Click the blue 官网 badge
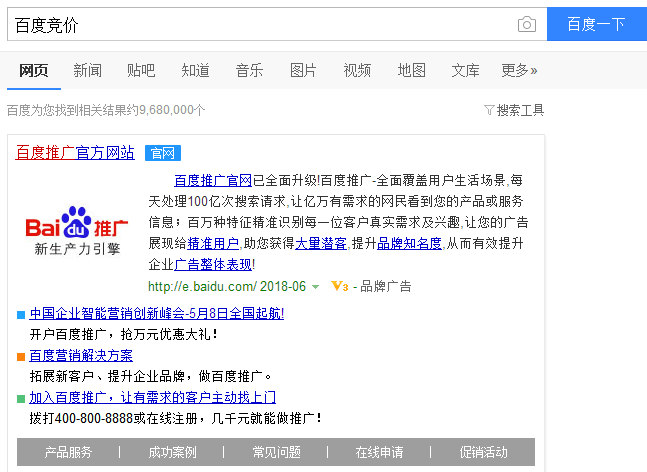 (163, 153)
